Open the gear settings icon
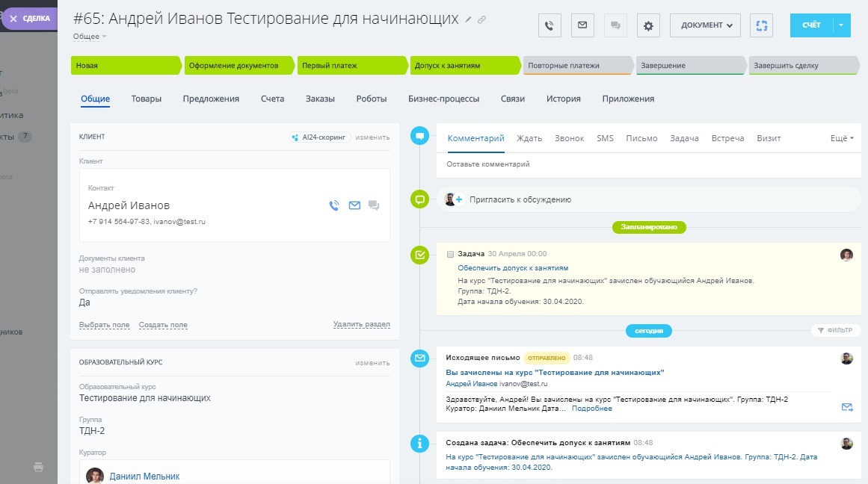This screenshot has width=868, height=484. point(648,25)
